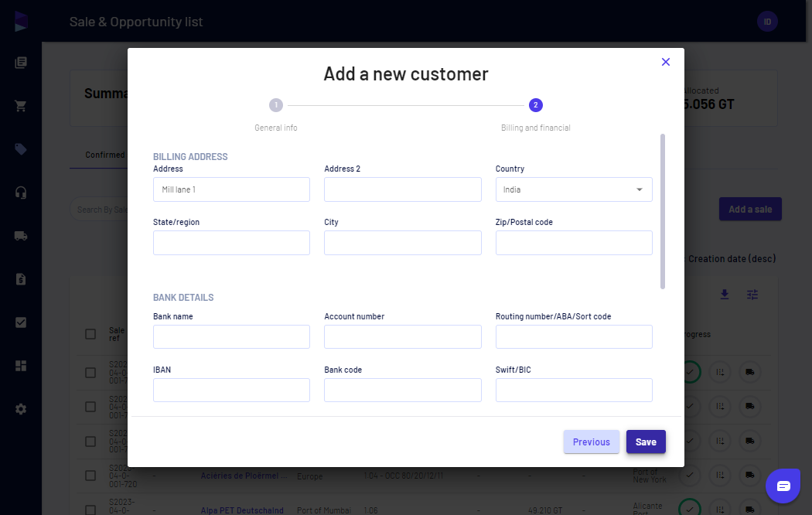812x515 pixels.
Task: Open the dashboard grid sidebar icon
Action: (21, 366)
